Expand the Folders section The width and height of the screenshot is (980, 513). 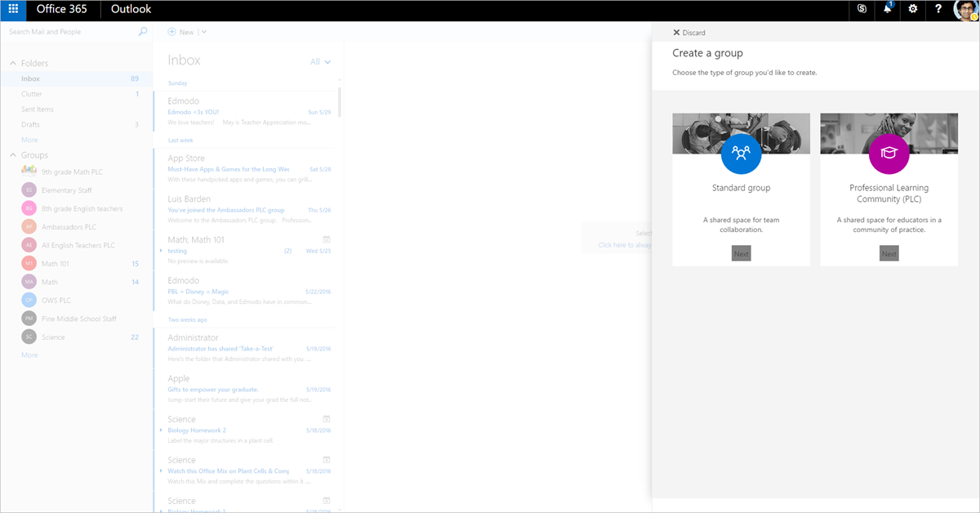click(x=12, y=63)
